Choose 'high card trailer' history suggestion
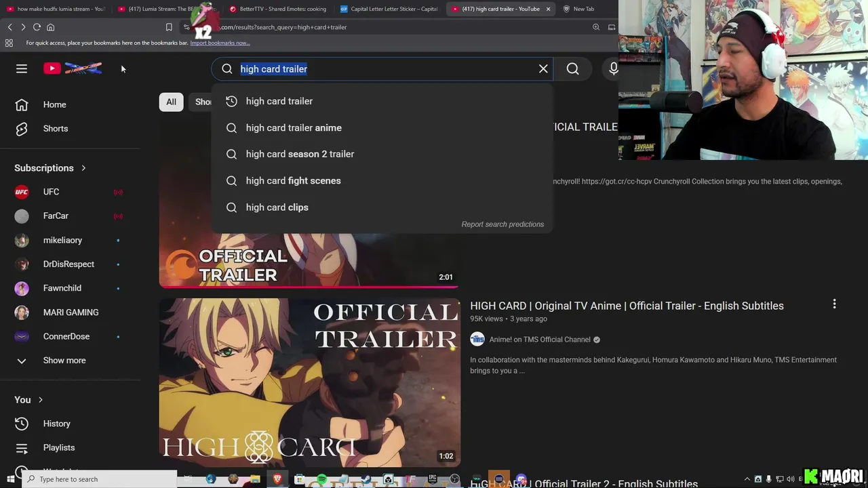Image resolution: width=868 pixels, height=488 pixels. (x=382, y=101)
